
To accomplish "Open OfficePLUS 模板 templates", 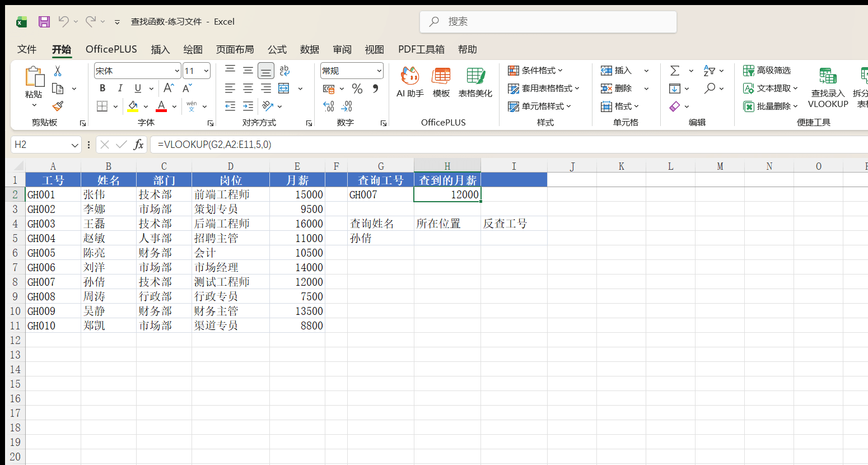I will coord(441,82).
